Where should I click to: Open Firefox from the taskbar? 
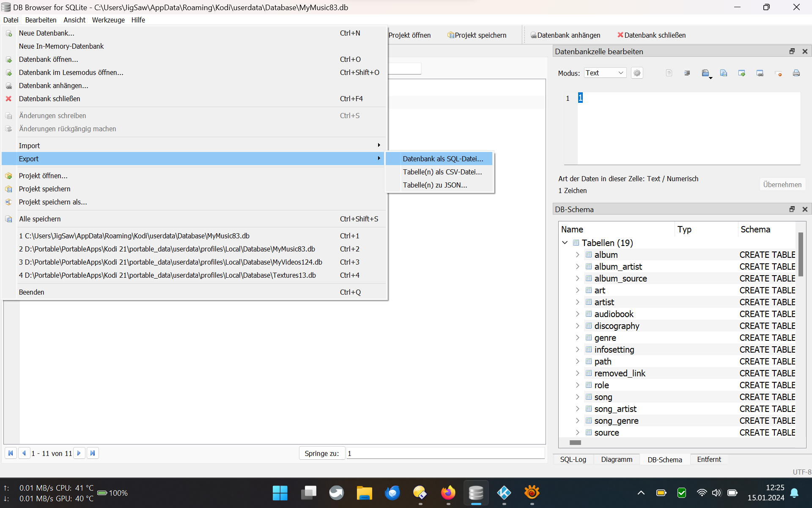click(448, 493)
